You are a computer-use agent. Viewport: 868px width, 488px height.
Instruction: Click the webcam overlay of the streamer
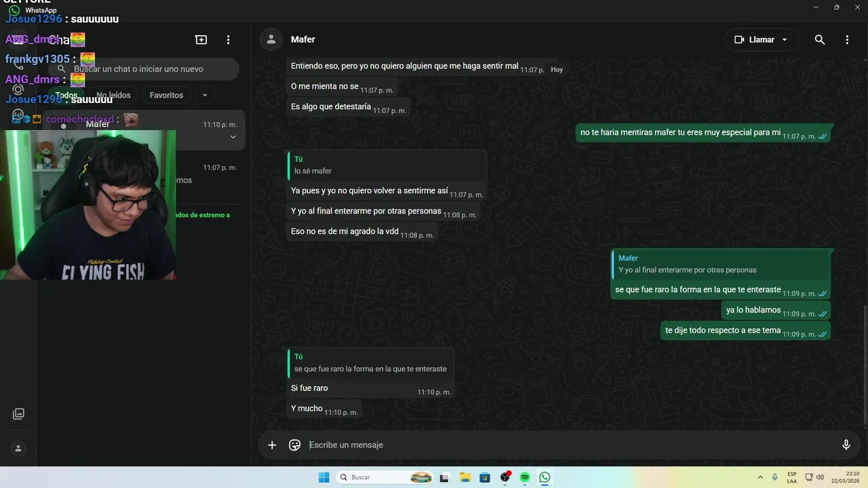pyautogui.click(x=88, y=205)
